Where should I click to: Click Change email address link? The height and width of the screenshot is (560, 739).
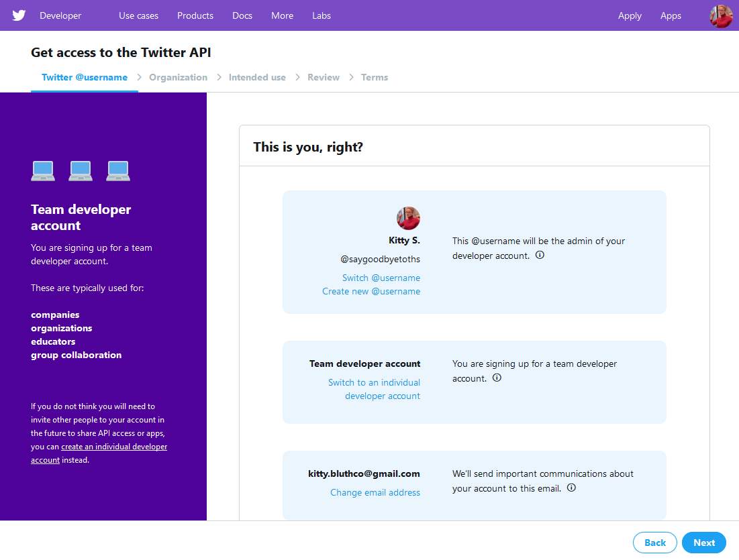(x=375, y=492)
